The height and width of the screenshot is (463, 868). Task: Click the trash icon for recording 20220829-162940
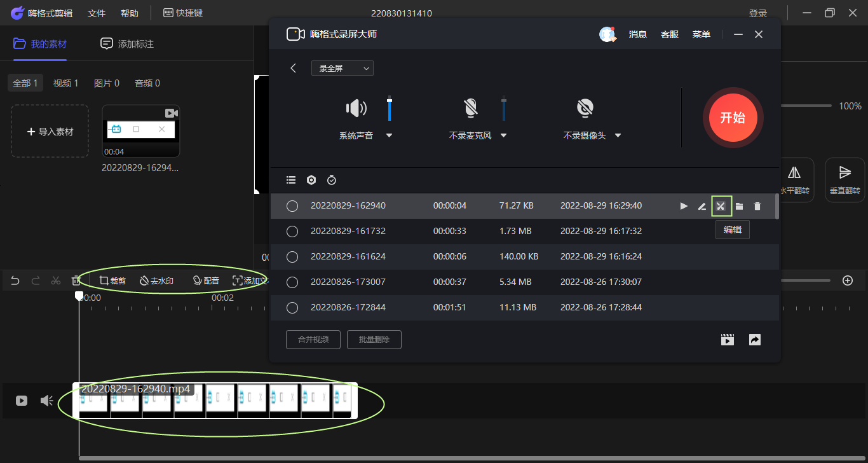(757, 206)
